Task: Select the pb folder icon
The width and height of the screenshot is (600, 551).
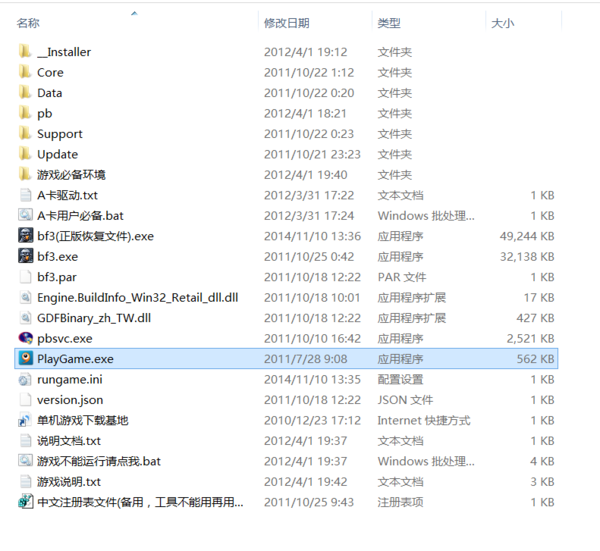Action: 25,113
